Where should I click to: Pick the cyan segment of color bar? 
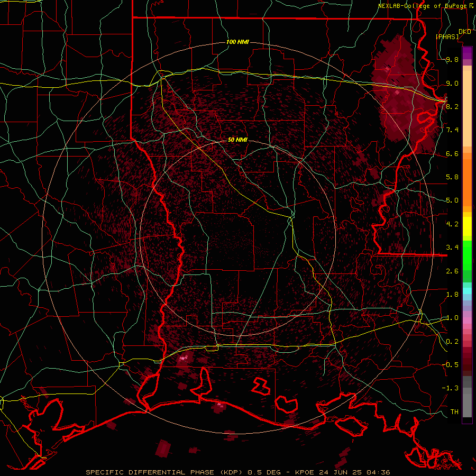point(467,290)
